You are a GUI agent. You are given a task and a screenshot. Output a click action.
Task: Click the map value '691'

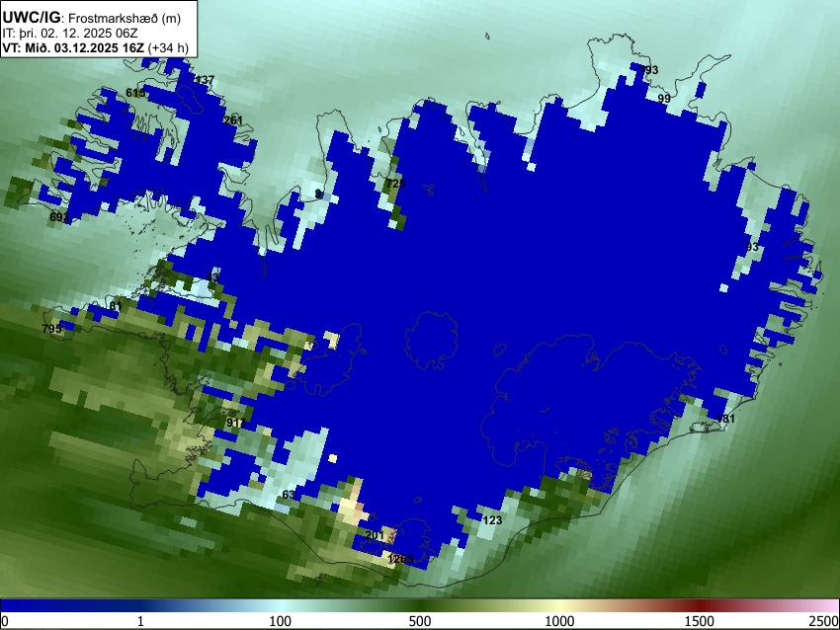pos(59,217)
